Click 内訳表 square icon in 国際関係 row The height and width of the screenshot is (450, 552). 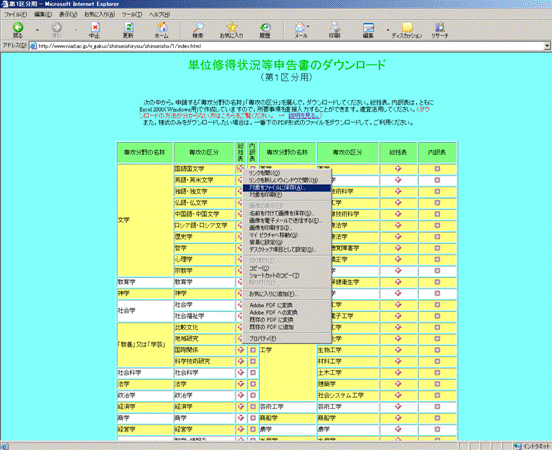(253, 350)
